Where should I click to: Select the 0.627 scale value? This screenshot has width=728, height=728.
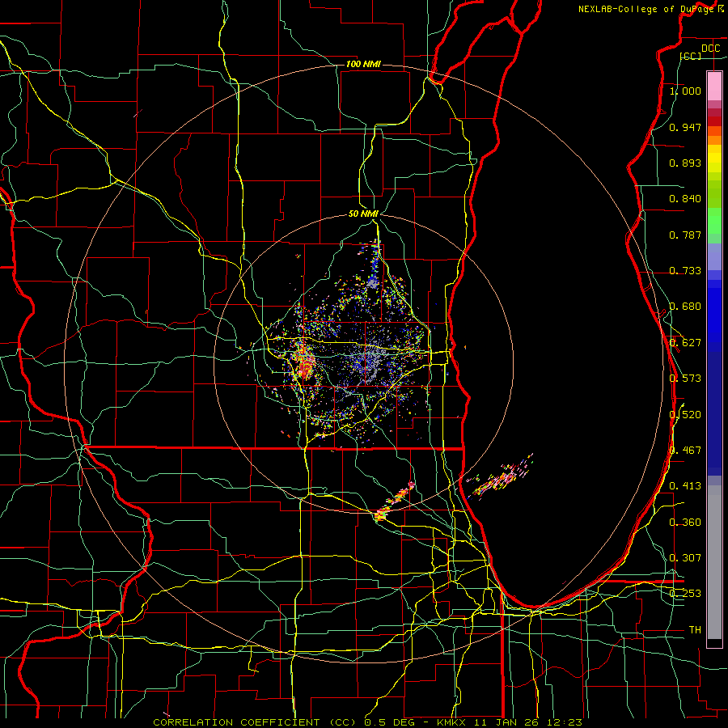[x=685, y=343]
